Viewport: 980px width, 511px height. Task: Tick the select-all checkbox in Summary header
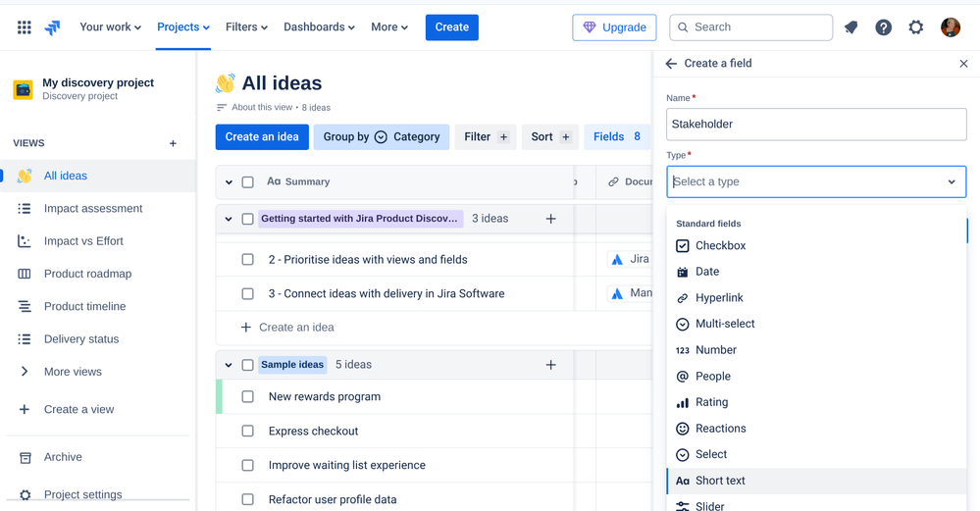pyautogui.click(x=248, y=182)
